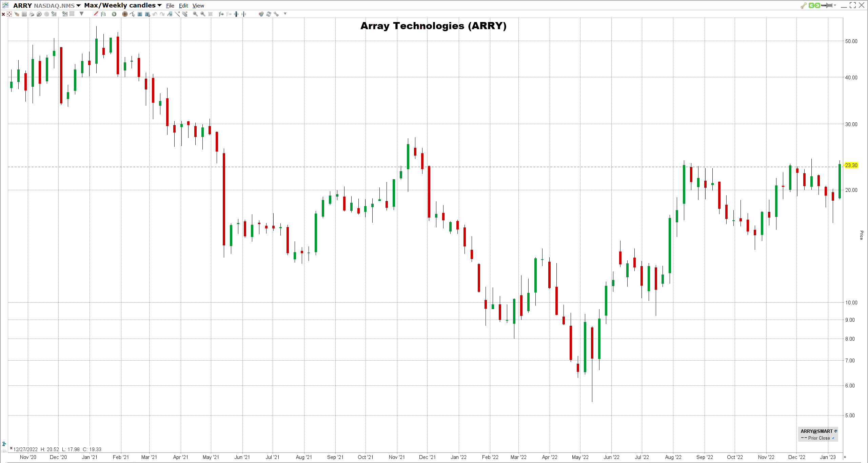This screenshot has height=463, width=868.
Task: Expand the gray triangle toolbar dropdown
Action: pyautogui.click(x=81, y=14)
